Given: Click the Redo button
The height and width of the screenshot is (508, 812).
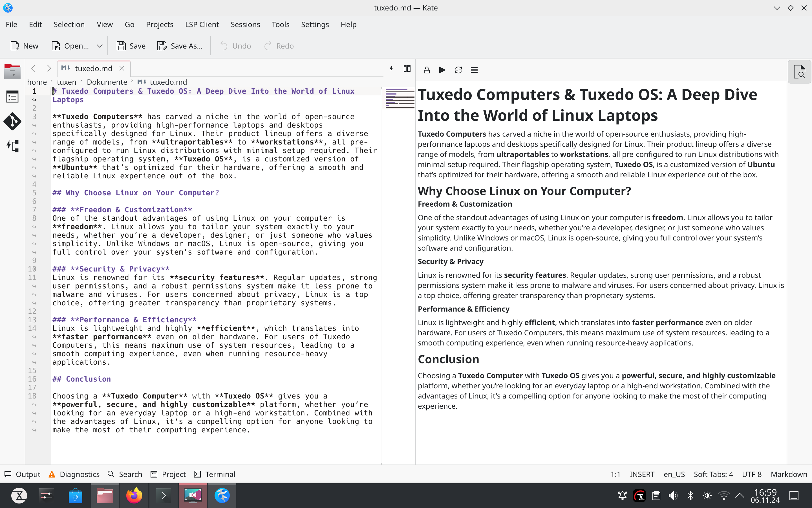Looking at the screenshot, I should tap(279, 46).
